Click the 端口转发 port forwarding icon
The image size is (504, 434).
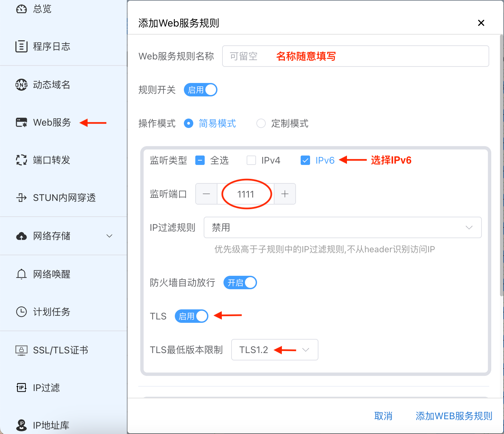pyautogui.click(x=21, y=160)
